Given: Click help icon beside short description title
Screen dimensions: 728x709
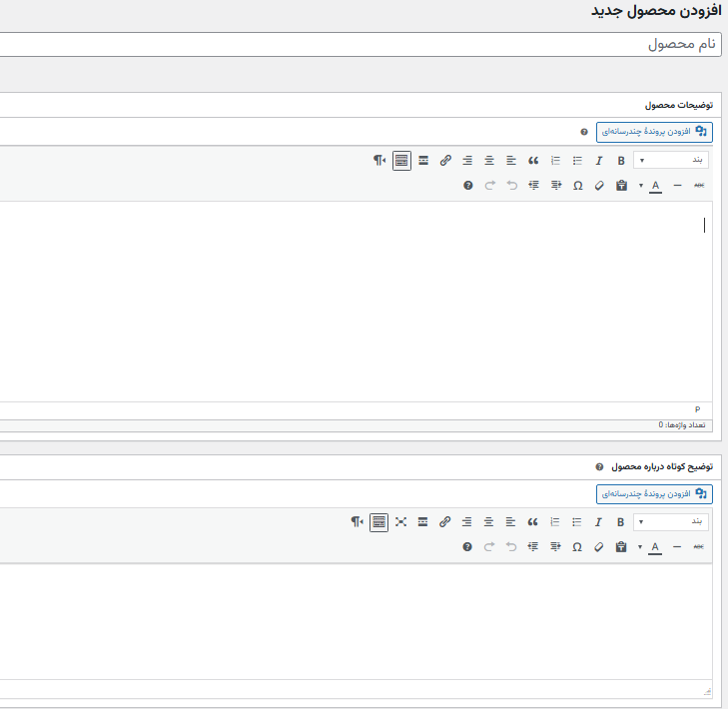Looking at the screenshot, I should coord(599,466).
